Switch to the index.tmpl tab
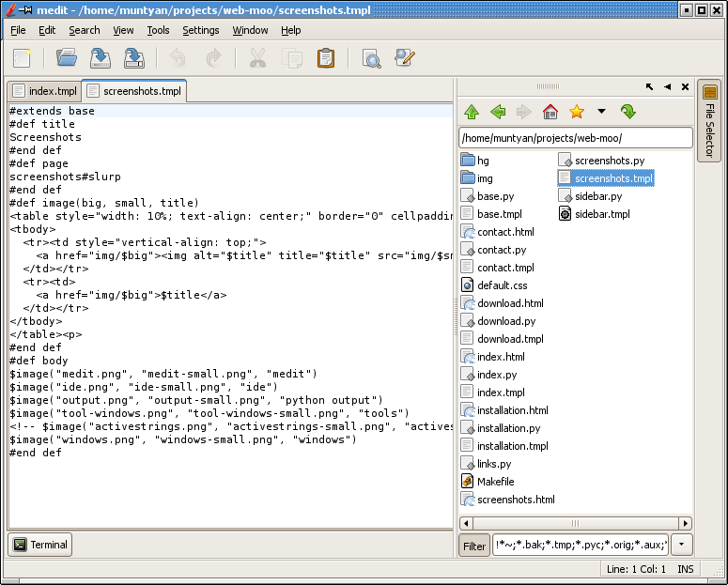Image resolution: width=728 pixels, height=585 pixels. 44,91
